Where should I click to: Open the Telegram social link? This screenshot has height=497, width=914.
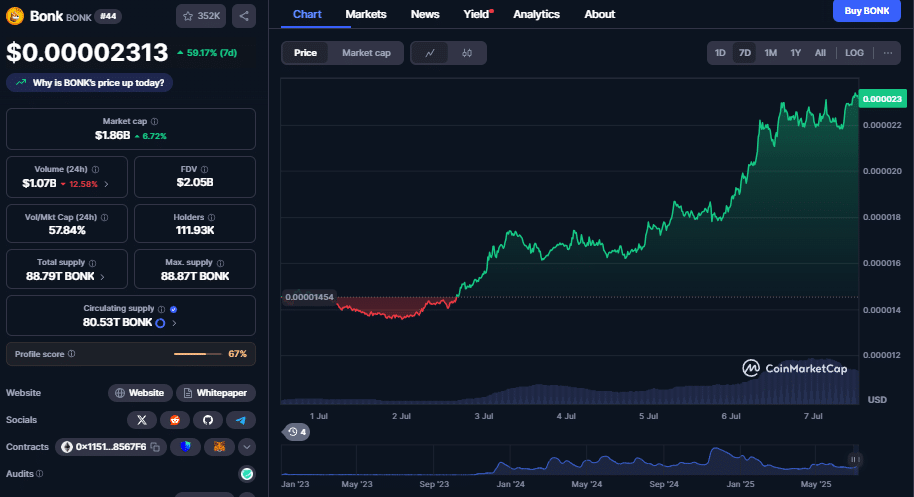pyautogui.click(x=241, y=420)
